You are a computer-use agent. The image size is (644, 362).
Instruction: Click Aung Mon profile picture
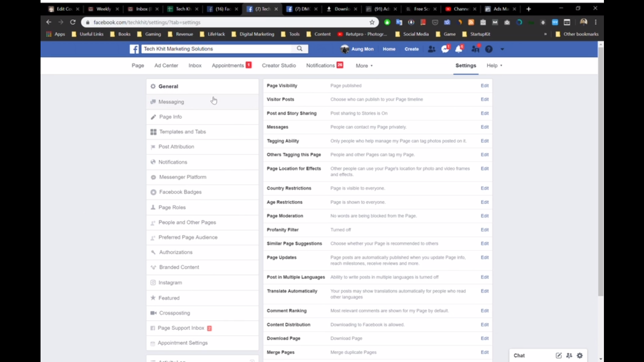345,49
